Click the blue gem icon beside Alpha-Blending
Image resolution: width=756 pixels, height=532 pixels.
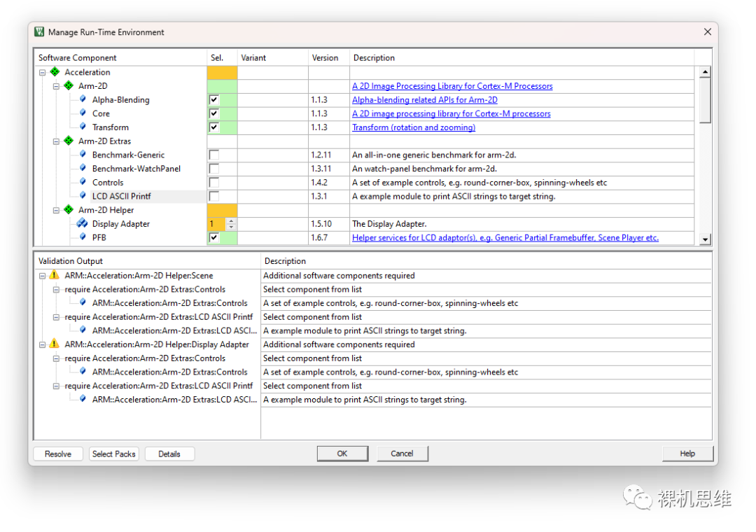[x=83, y=99]
